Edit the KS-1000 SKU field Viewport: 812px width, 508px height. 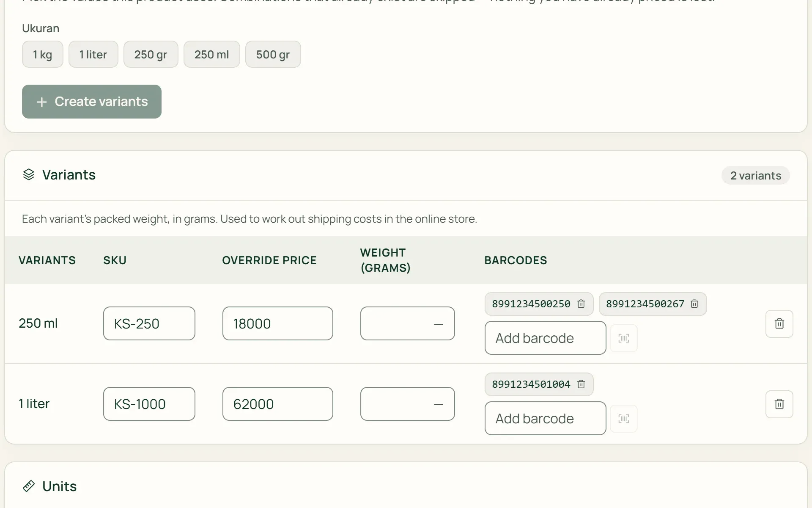coord(149,404)
